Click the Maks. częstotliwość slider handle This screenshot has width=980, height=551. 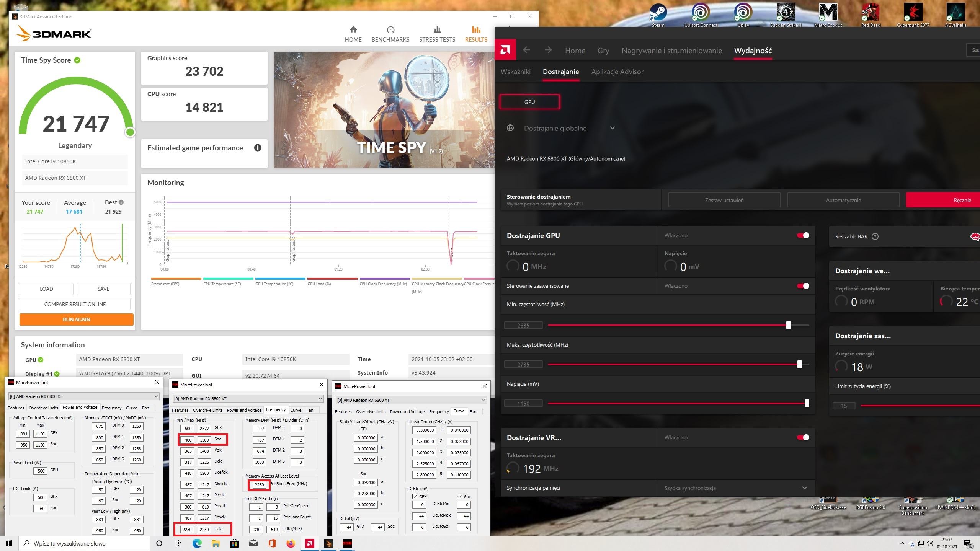(799, 364)
